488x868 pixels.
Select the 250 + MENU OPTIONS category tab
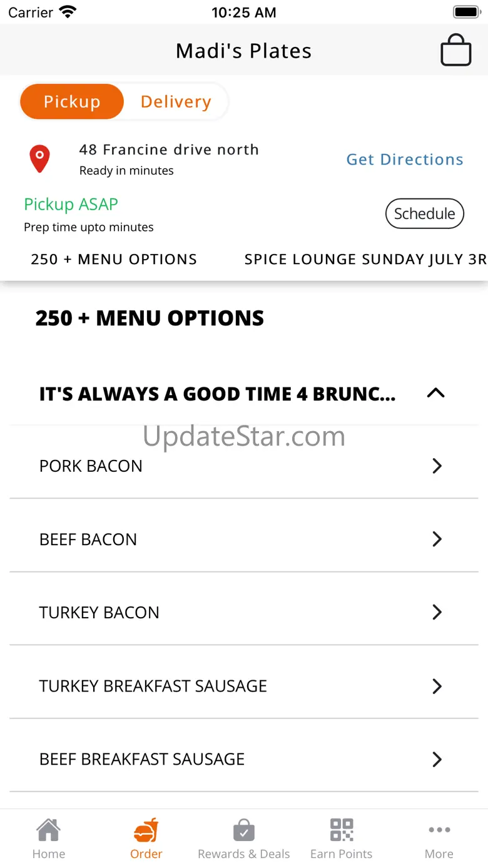114,259
